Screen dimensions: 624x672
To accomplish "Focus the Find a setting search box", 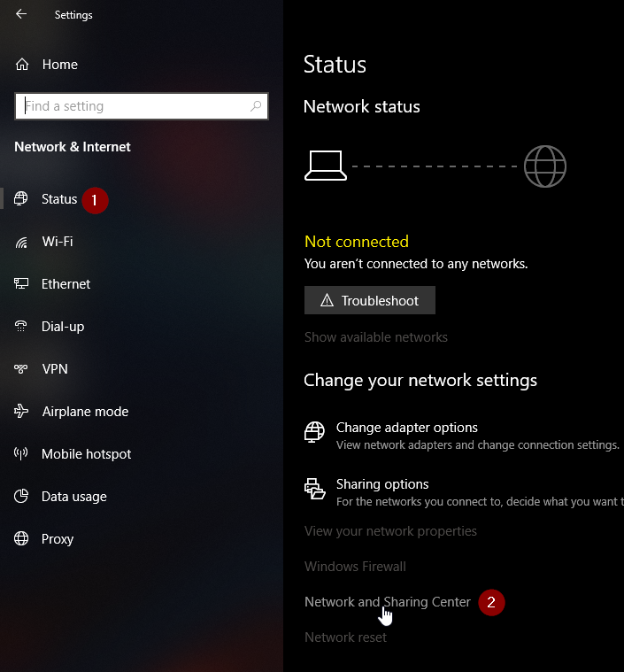I will point(142,106).
